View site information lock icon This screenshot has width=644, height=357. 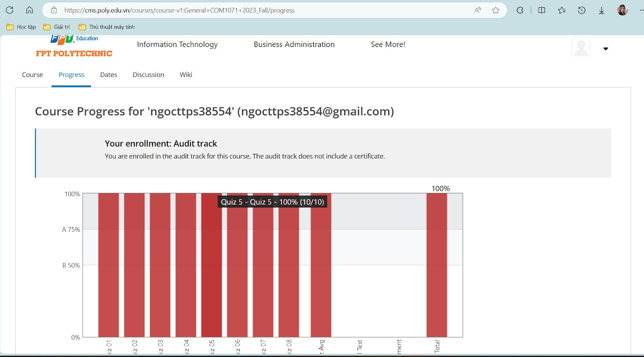pyautogui.click(x=54, y=10)
